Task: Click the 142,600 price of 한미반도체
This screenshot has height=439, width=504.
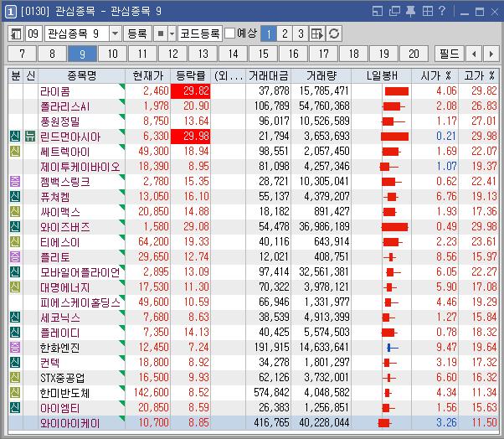Action: point(152,392)
